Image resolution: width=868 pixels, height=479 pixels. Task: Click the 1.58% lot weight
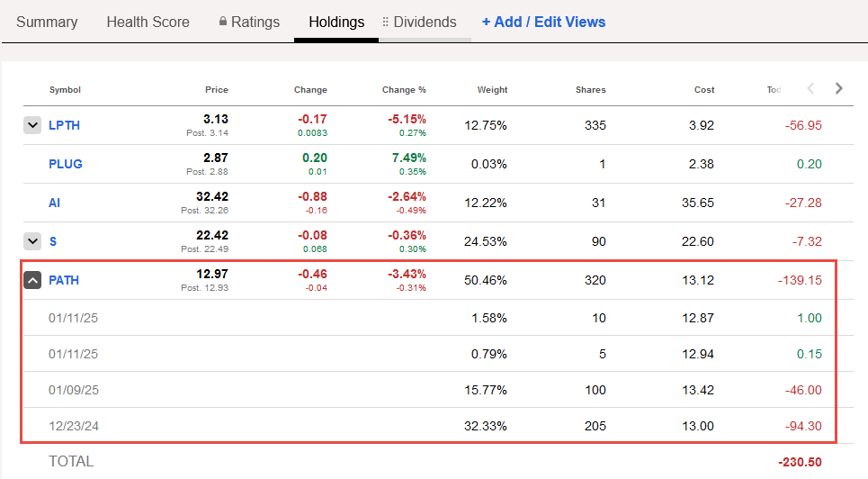click(x=488, y=318)
